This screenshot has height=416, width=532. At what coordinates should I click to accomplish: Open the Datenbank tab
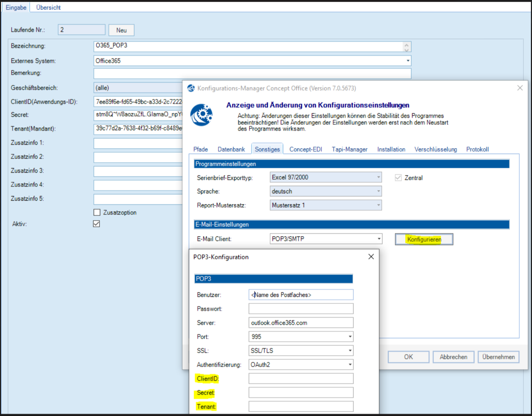coord(231,149)
